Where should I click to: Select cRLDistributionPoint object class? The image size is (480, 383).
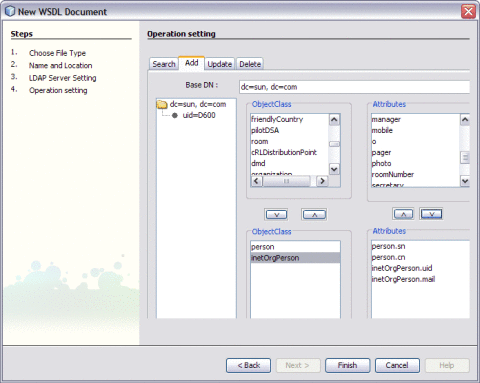[x=289, y=152]
